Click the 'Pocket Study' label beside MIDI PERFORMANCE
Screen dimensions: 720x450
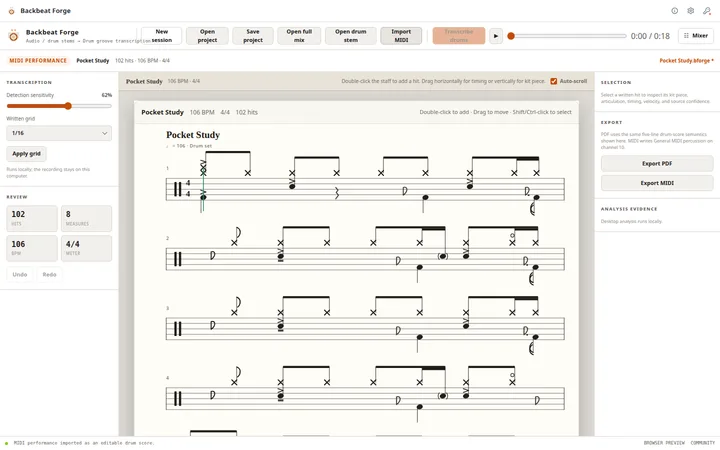(93, 61)
